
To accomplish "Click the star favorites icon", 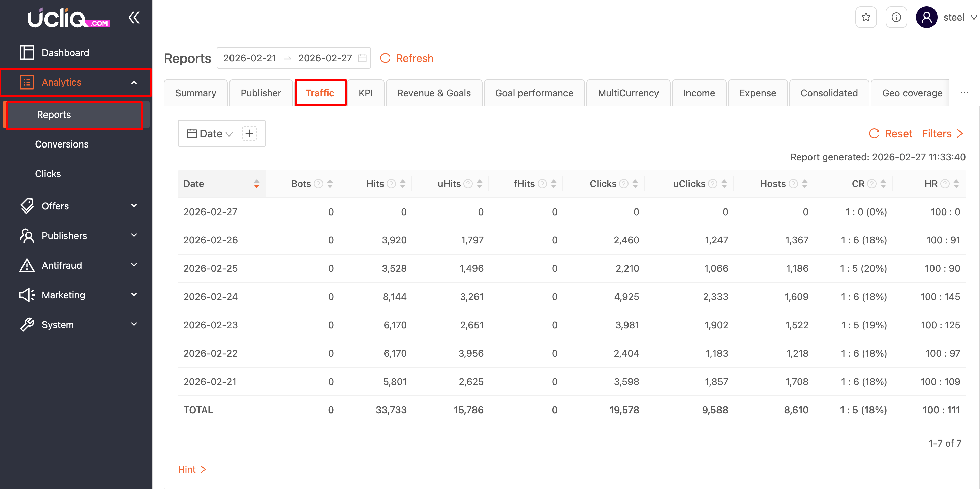I will point(866,17).
